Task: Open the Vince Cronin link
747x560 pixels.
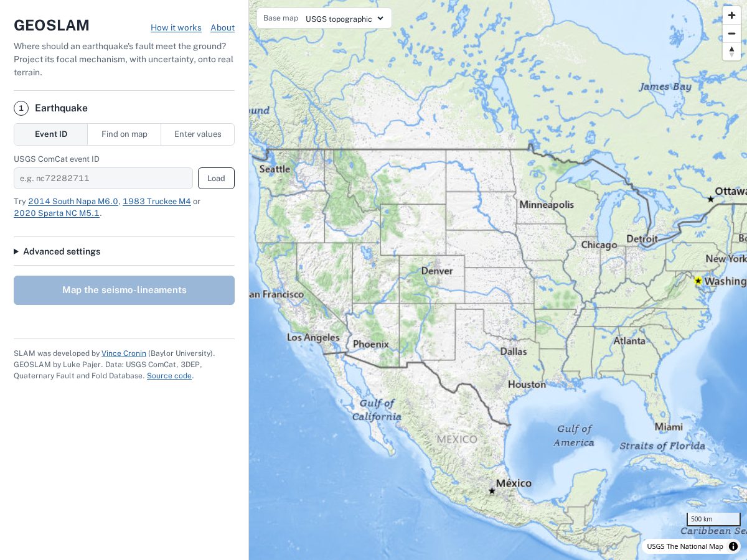Action: 124,353
